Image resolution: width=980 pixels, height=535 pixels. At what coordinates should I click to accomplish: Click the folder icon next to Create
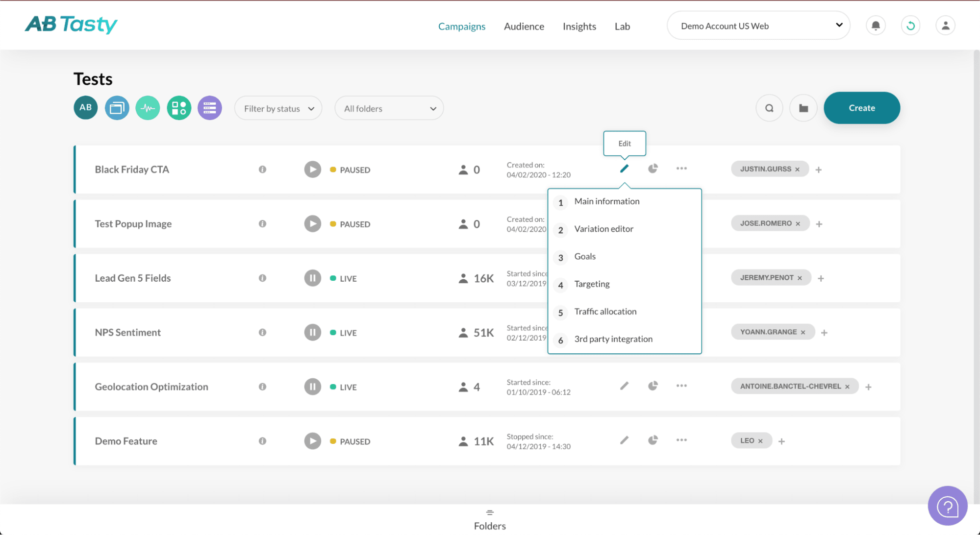[803, 108]
